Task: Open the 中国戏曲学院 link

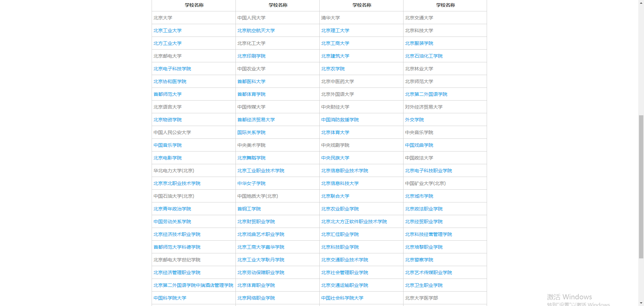Action: tap(419, 145)
